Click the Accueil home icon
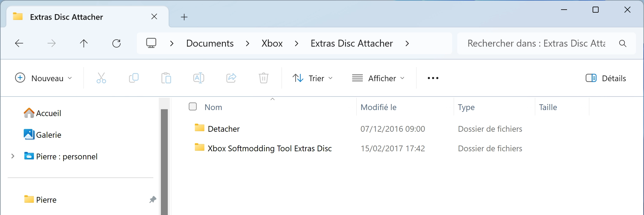This screenshot has height=215, width=644. [x=29, y=113]
